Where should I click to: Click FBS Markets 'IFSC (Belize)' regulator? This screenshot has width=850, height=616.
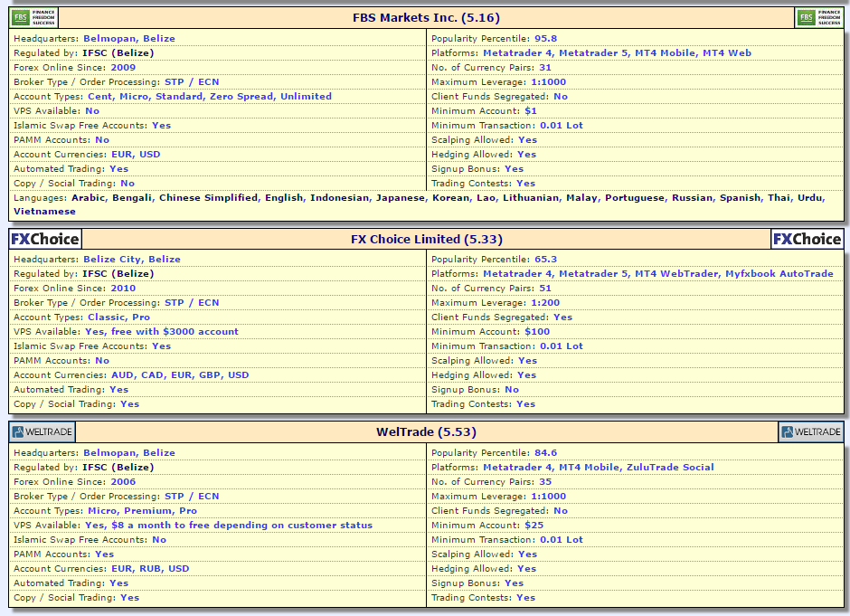[x=118, y=53]
